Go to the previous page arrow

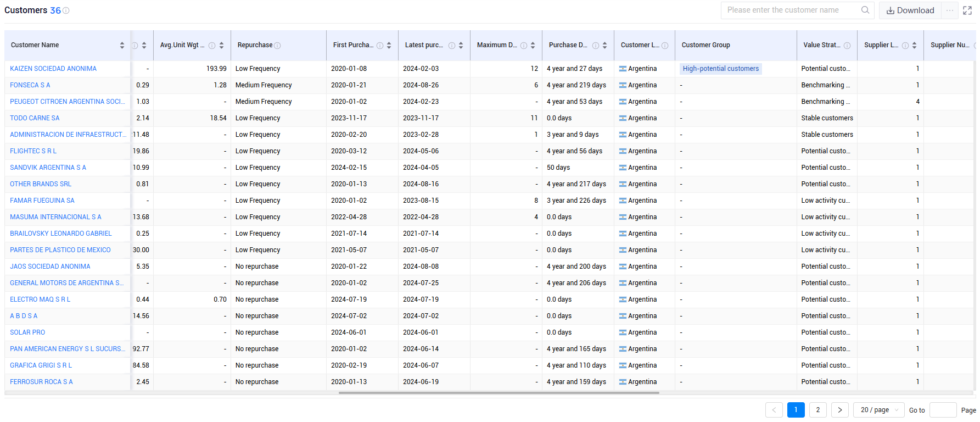coord(774,410)
